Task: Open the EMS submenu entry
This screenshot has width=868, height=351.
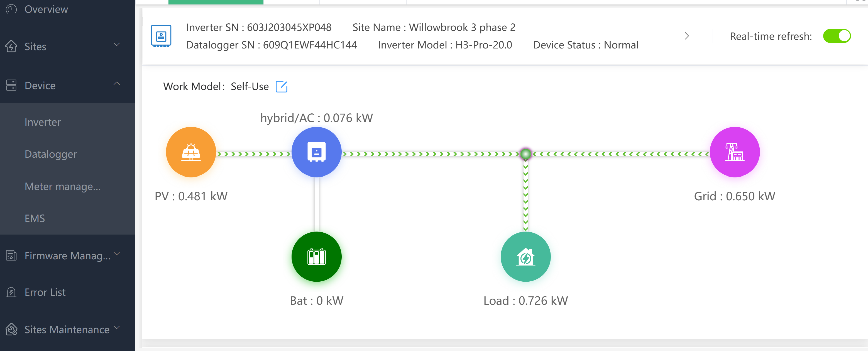Action: (35, 218)
